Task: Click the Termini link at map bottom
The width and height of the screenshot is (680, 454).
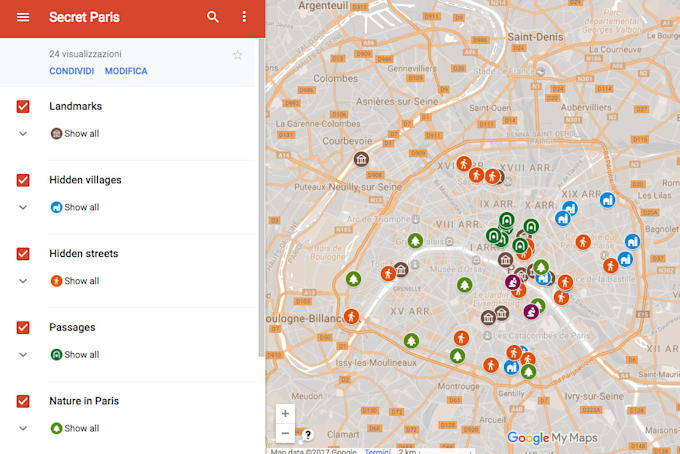Action: click(x=377, y=451)
